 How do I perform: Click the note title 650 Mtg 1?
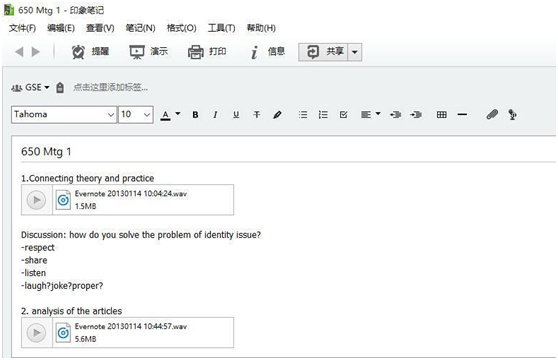pyautogui.click(x=46, y=152)
